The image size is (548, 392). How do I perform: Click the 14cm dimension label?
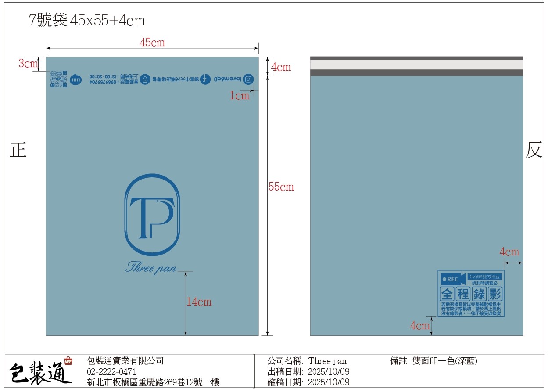[x=199, y=302]
